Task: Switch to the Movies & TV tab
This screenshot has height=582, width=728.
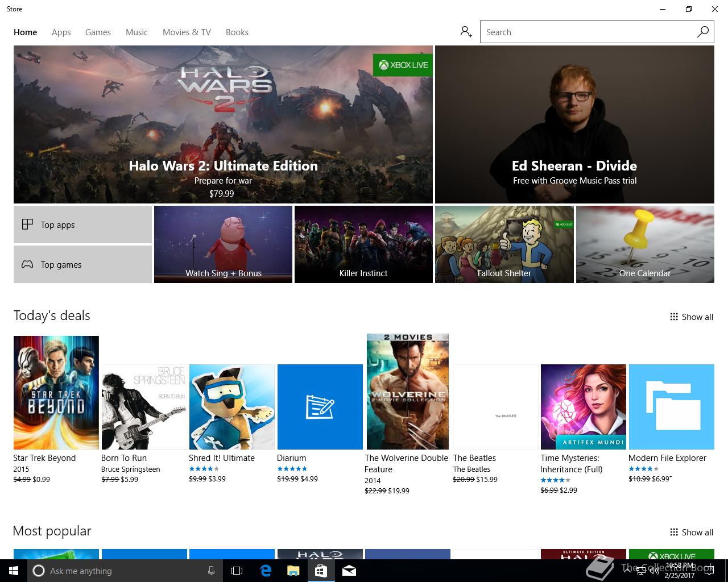Action: [187, 32]
